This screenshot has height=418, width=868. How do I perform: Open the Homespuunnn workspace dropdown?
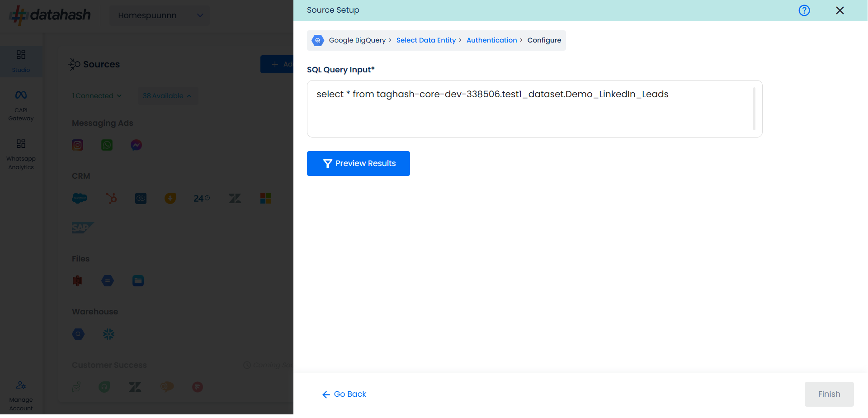click(x=160, y=15)
